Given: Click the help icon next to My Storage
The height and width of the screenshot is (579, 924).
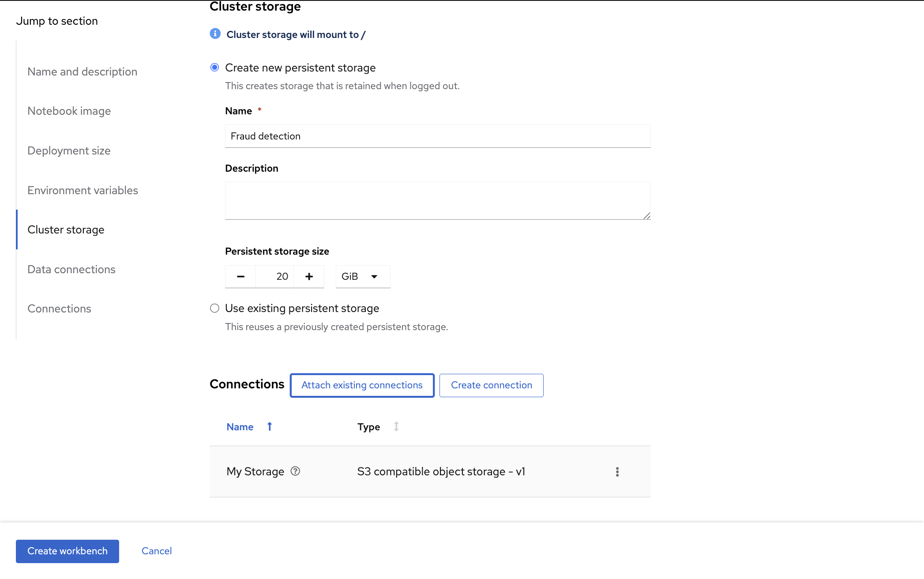Looking at the screenshot, I should tap(295, 471).
